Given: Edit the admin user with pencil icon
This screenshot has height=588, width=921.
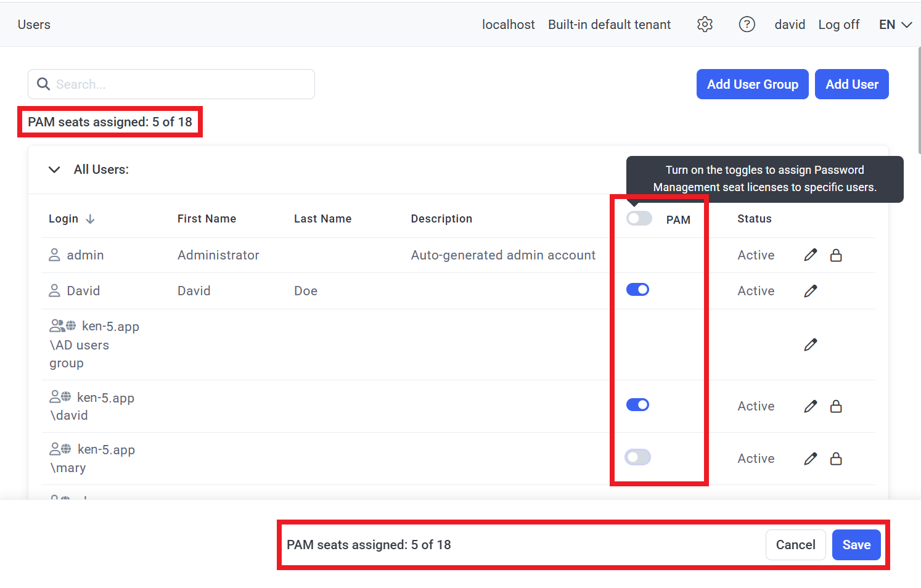Looking at the screenshot, I should (x=811, y=255).
